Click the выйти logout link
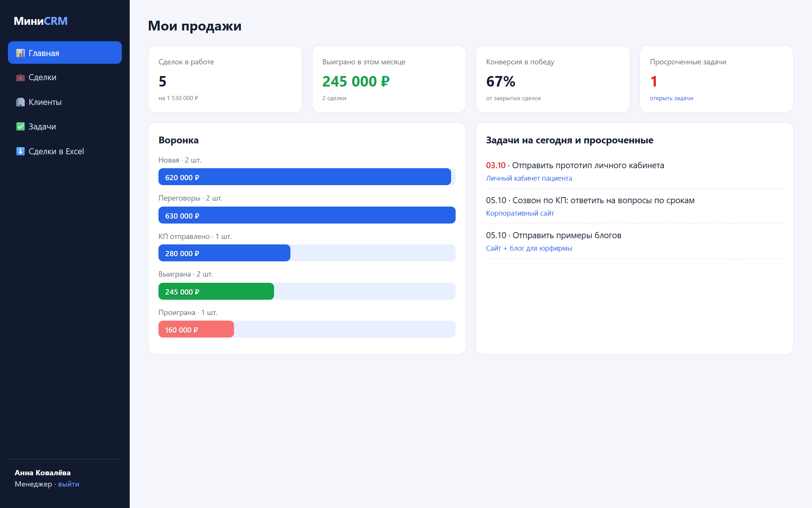Screen dimensions: 812x508 click(68, 484)
